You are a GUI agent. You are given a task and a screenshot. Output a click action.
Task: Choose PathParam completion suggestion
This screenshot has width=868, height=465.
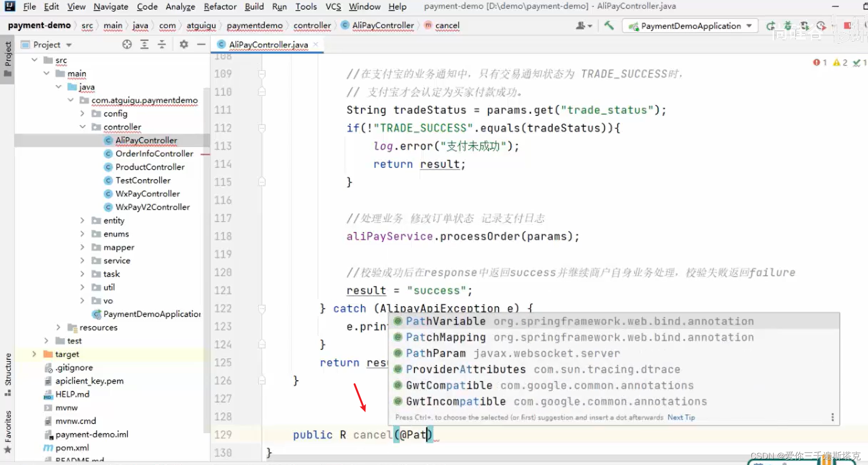(x=614, y=353)
